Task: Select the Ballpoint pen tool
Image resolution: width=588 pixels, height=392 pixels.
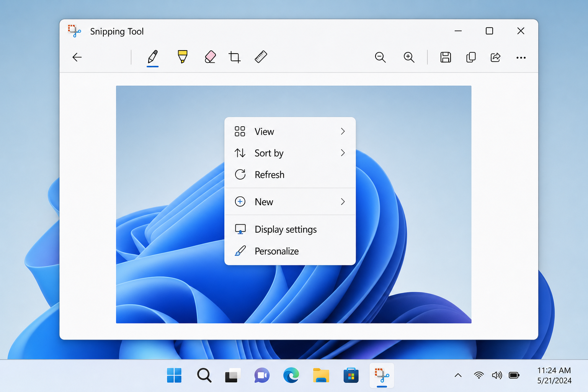Action: pyautogui.click(x=153, y=57)
